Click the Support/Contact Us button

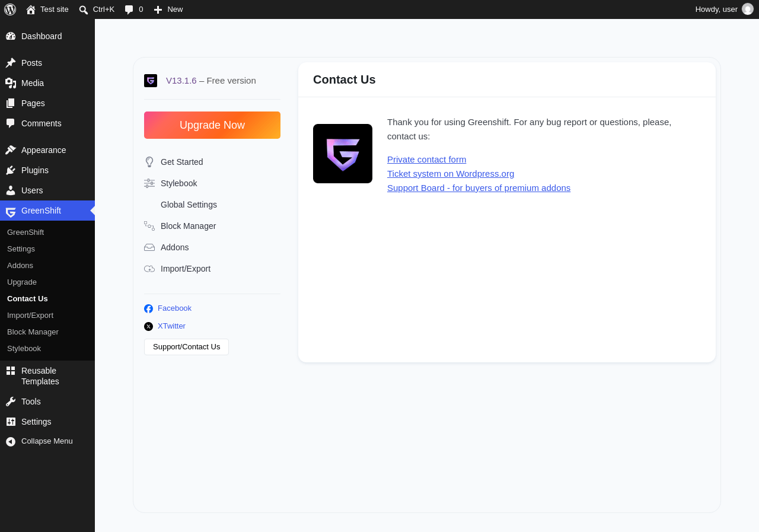click(186, 347)
